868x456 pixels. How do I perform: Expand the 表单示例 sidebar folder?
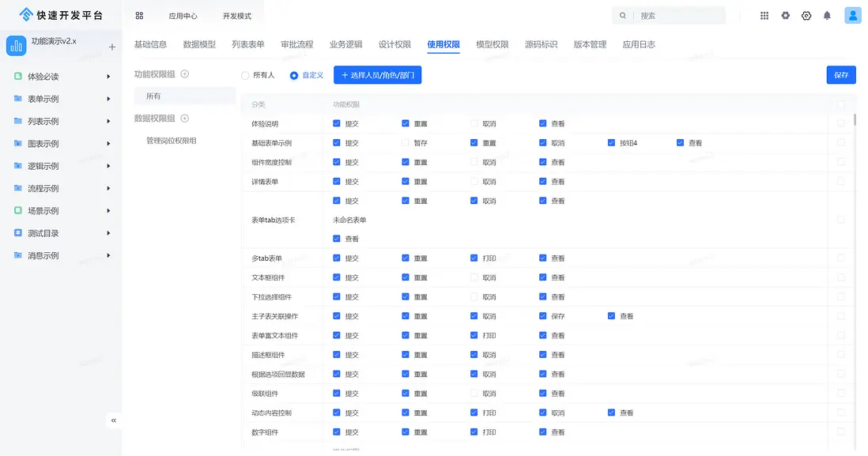tap(108, 100)
